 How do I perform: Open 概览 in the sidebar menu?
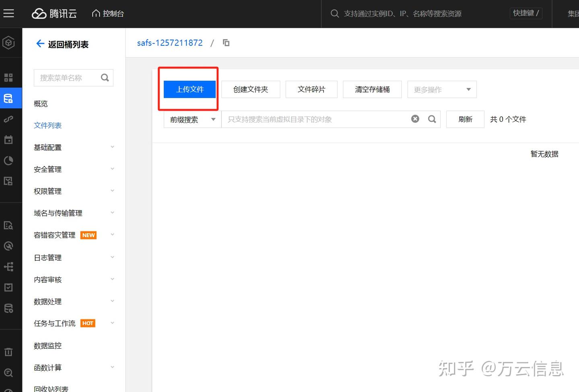pos(41,104)
